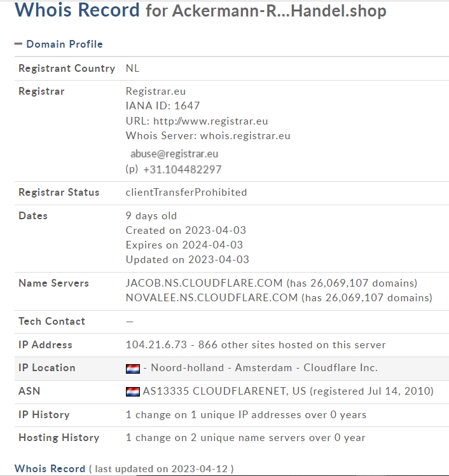Click the Hosting History change summary

[x=245, y=438]
